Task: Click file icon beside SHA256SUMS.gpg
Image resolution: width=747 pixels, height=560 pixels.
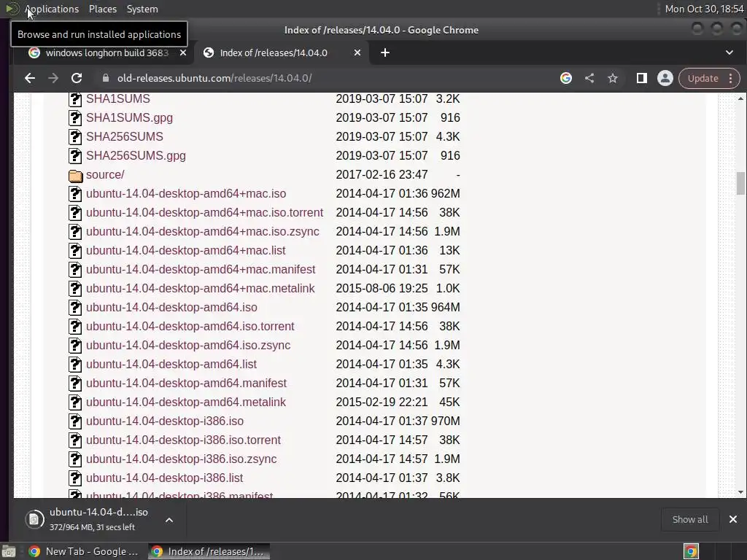Action: point(75,156)
